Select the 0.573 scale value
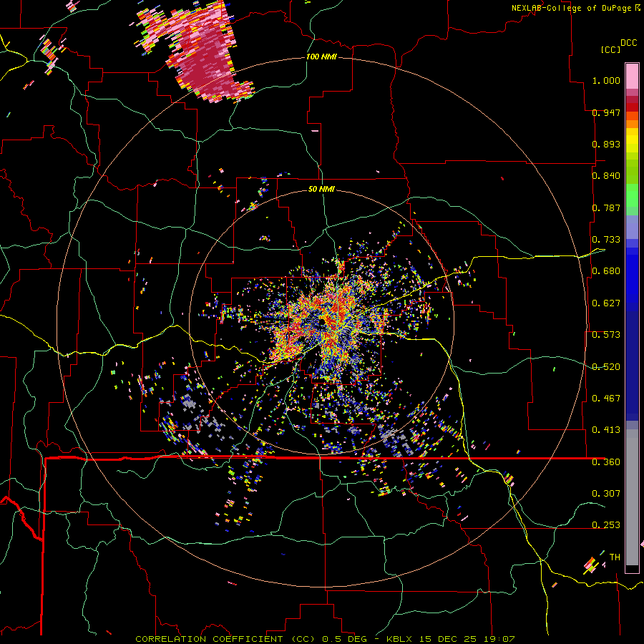 [x=606, y=335]
